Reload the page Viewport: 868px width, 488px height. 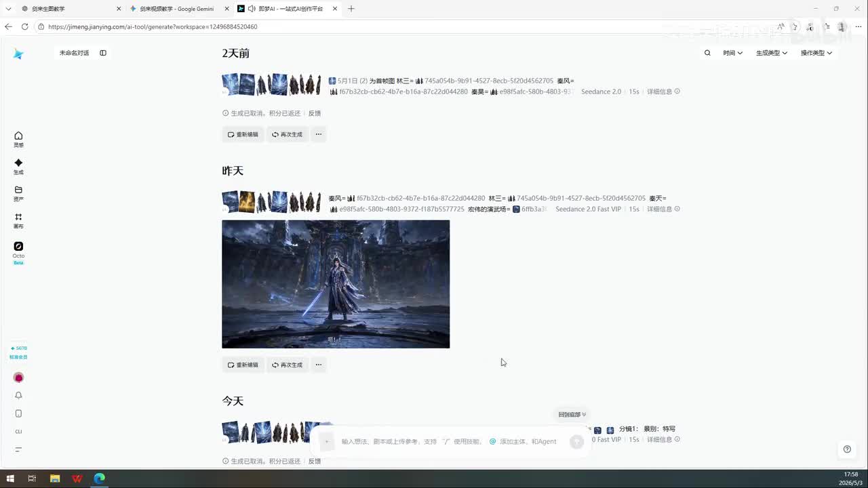pos(24,26)
